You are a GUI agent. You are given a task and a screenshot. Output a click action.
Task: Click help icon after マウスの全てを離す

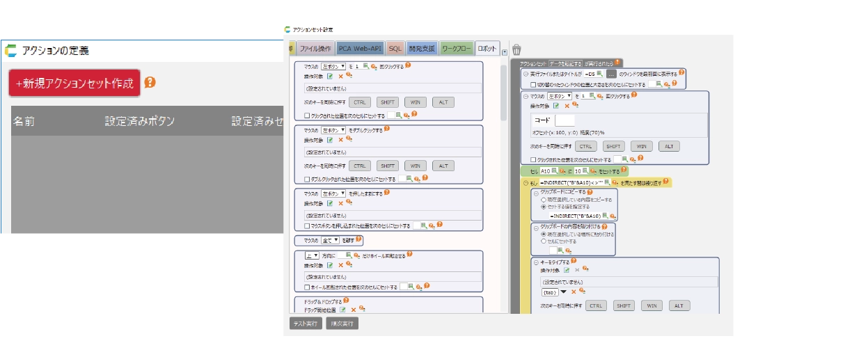click(x=358, y=239)
